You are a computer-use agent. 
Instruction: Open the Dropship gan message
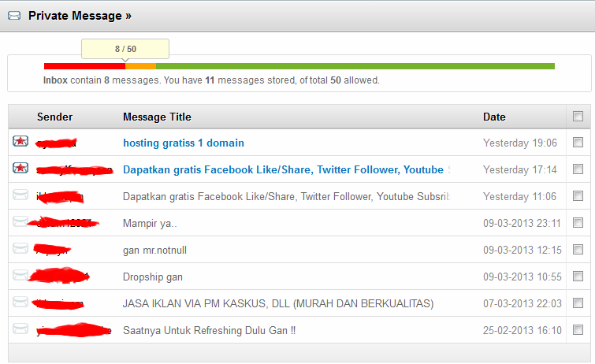[153, 277]
